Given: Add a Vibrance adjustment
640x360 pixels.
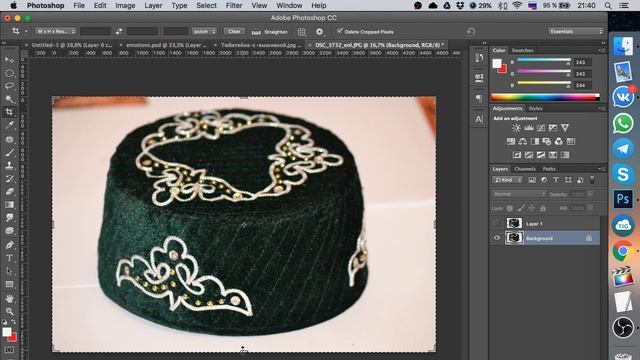Looking at the screenshot, I should tap(565, 128).
